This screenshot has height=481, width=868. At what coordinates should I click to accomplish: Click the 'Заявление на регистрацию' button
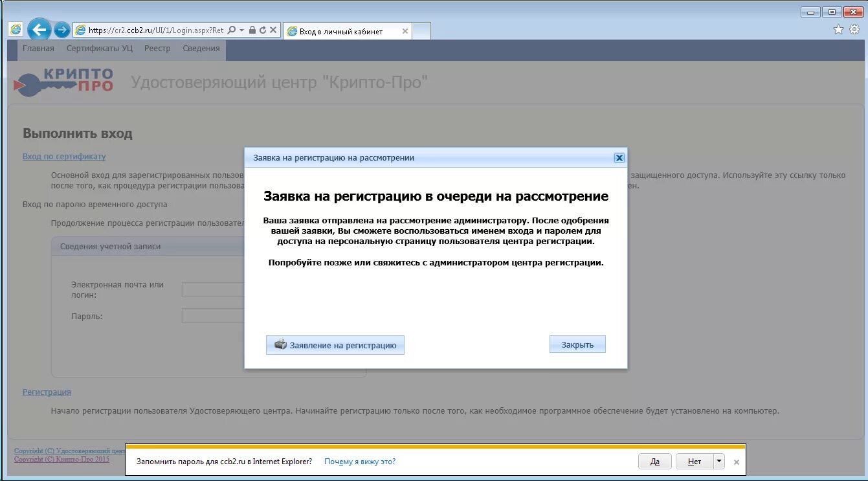click(335, 345)
